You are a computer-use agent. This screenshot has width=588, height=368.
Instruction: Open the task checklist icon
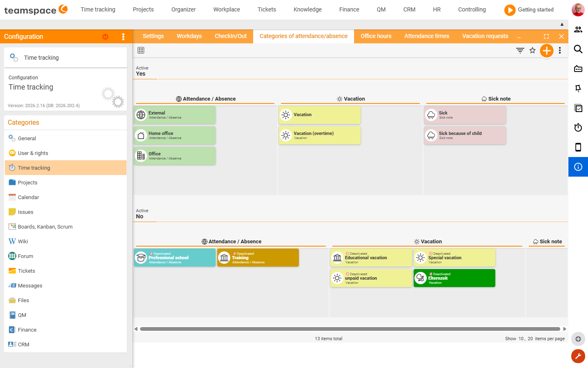tap(578, 108)
